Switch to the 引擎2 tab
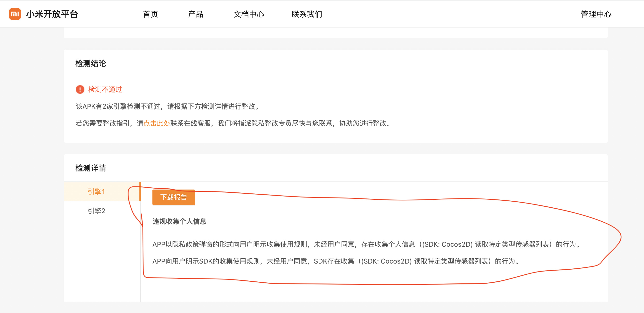644x313 pixels. point(96,211)
